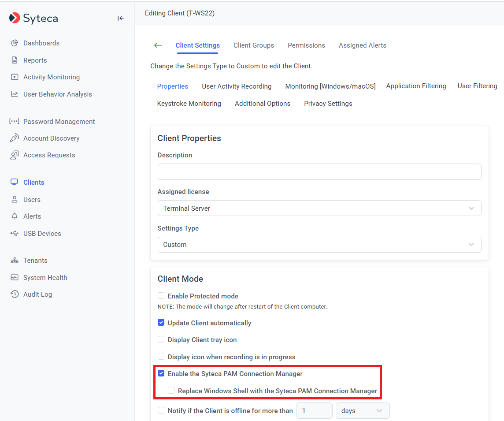Open Dashboards from the sidebar icon

15,43
